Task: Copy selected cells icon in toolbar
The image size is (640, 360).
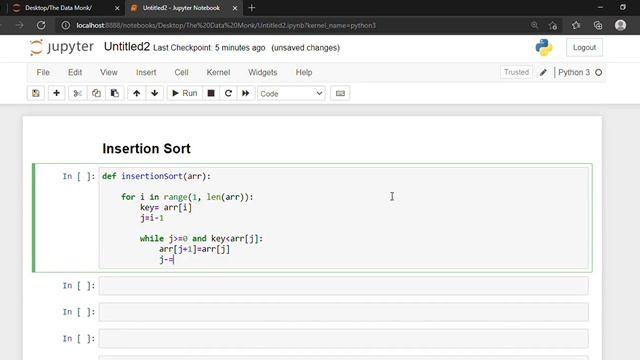Action: click(96, 93)
